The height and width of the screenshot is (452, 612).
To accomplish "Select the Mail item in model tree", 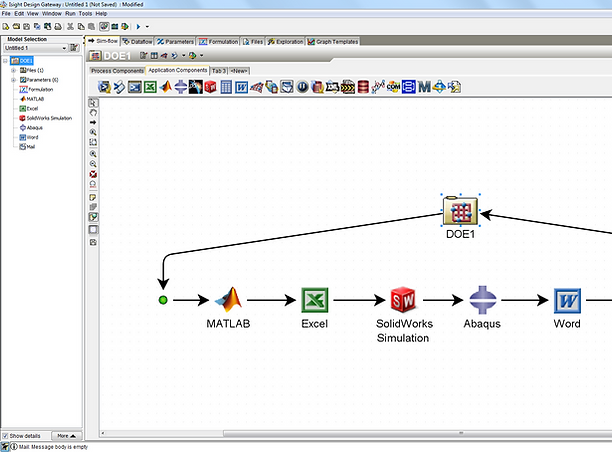I will click(x=27, y=147).
